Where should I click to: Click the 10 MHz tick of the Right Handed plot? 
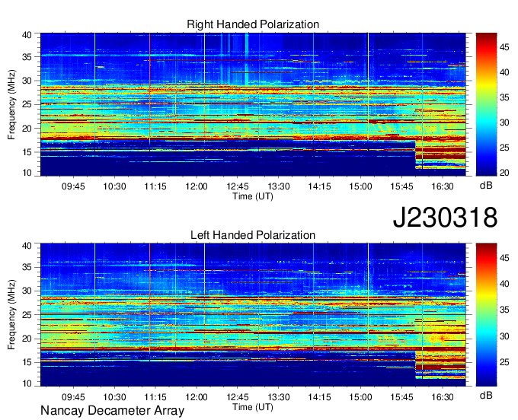pyautogui.click(x=27, y=173)
